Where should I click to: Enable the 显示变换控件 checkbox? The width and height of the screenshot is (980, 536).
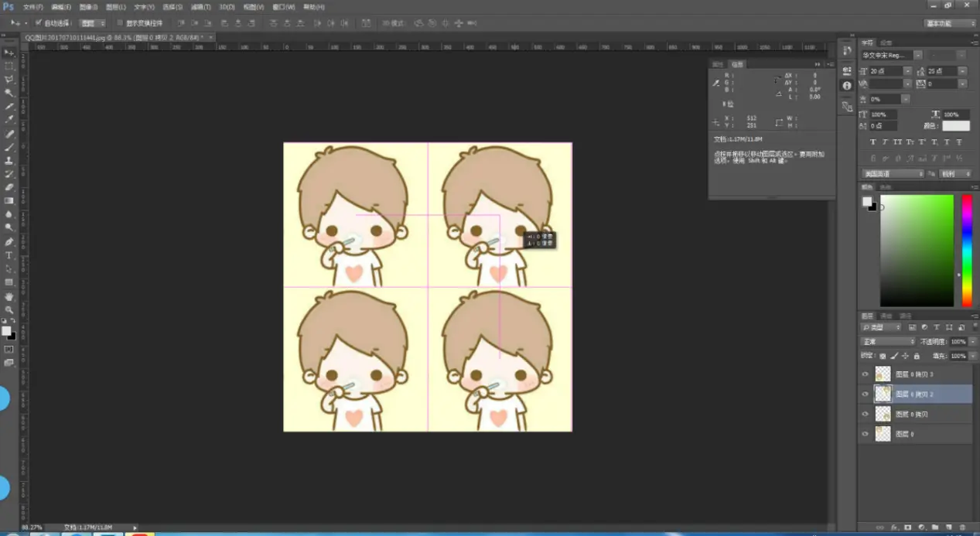pyautogui.click(x=120, y=23)
